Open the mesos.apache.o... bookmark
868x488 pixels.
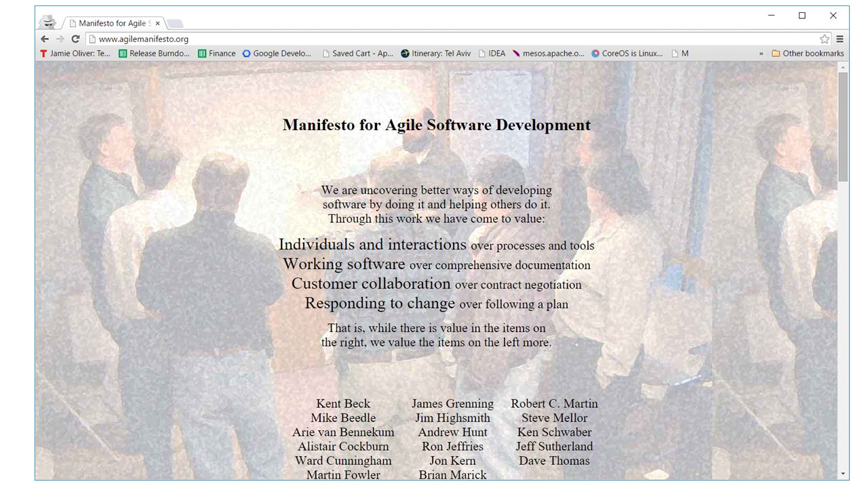pyautogui.click(x=548, y=54)
